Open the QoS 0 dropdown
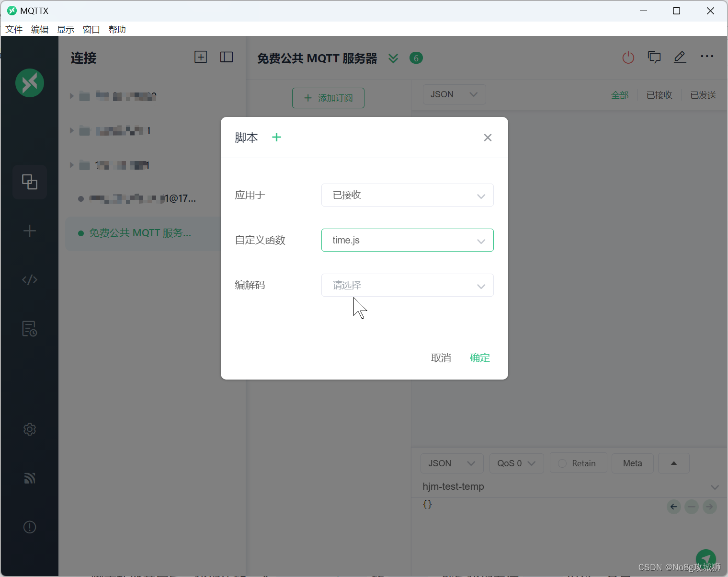Screen dimensions: 728x577 [516, 463]
